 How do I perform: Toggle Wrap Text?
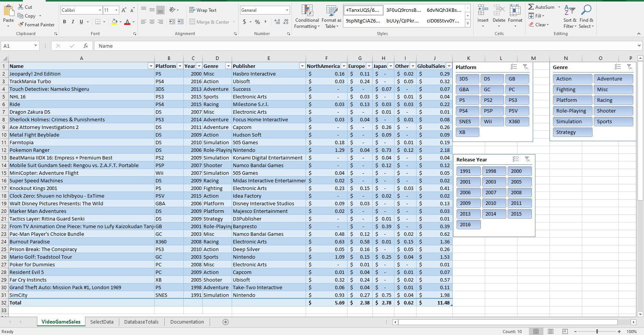pyautogui.click(x=203, y=10)
